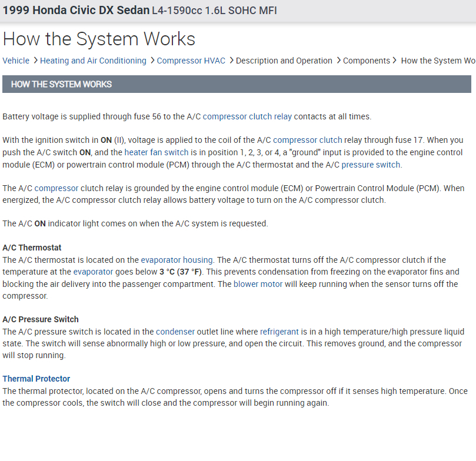Click the A/C ON indicator light sentence
The height and width of the screenshot is (461, 476).
point(135,223)
